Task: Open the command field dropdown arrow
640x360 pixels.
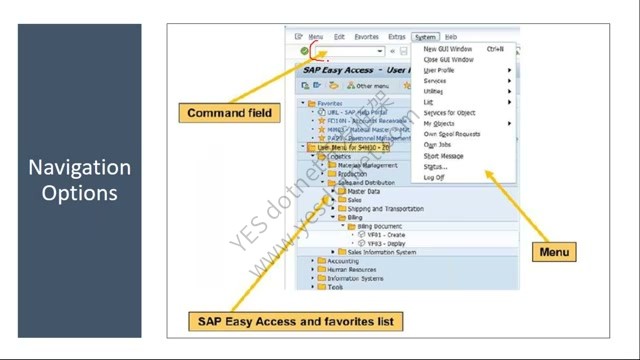Action: 380,51
